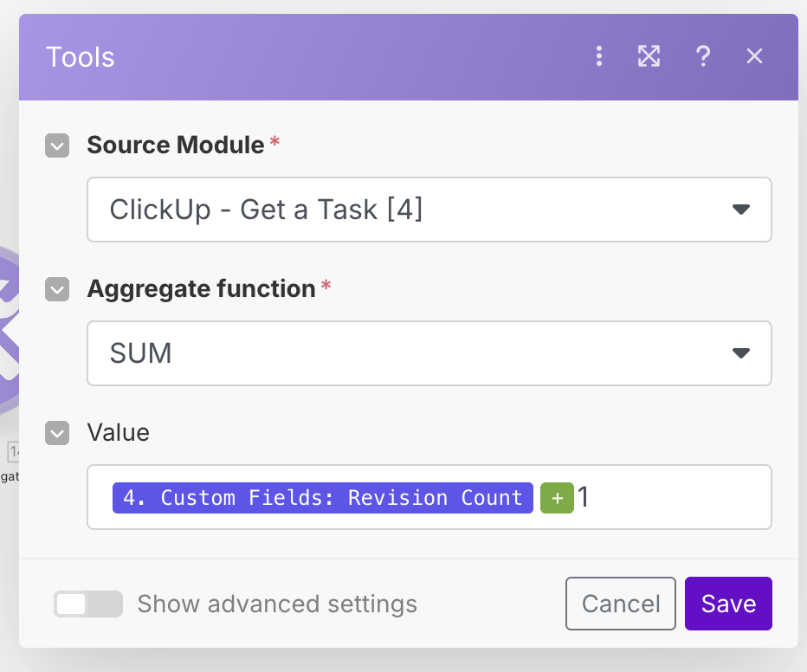The image size is (807, 672).
Task: Click the Source Module label text
Action: [175, 145]
